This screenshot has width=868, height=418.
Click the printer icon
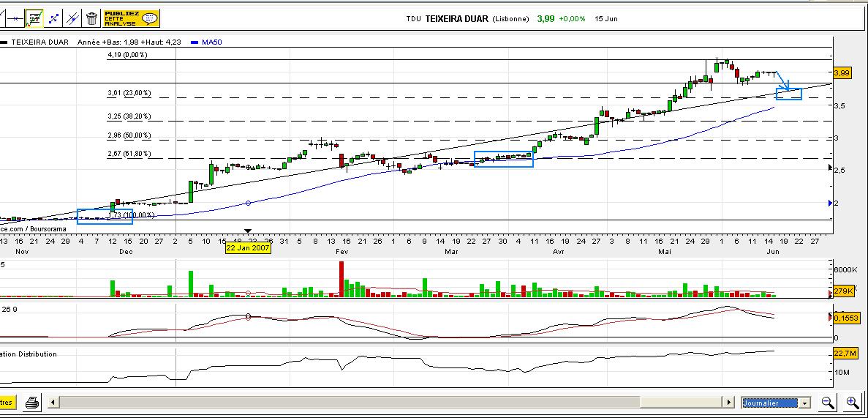click(x=33, y=402)
